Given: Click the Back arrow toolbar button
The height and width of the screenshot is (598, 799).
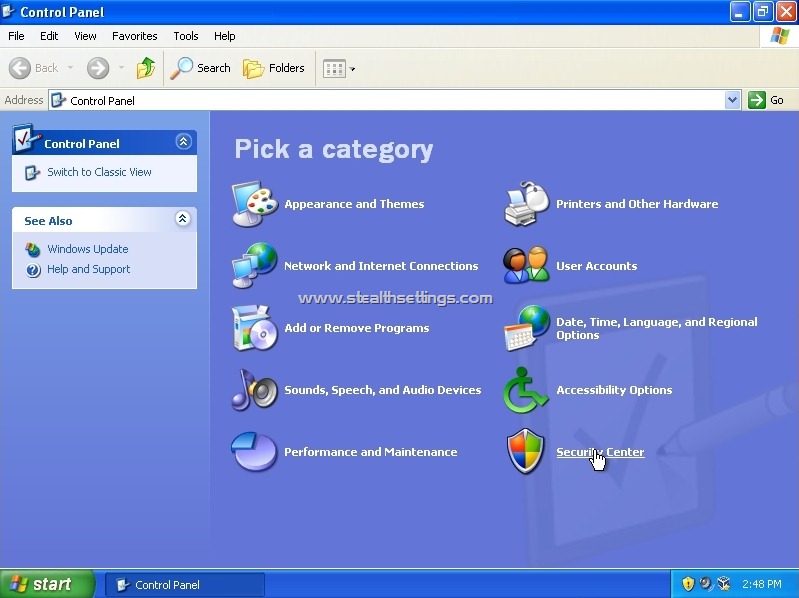Looking at the screenshot, I should click(x=34, y=68).
